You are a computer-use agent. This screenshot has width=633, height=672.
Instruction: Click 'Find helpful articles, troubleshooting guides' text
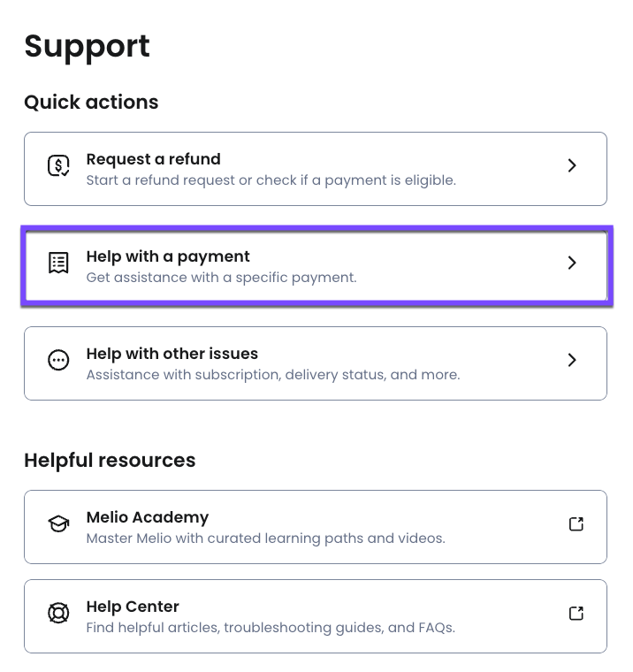point(270,628)
